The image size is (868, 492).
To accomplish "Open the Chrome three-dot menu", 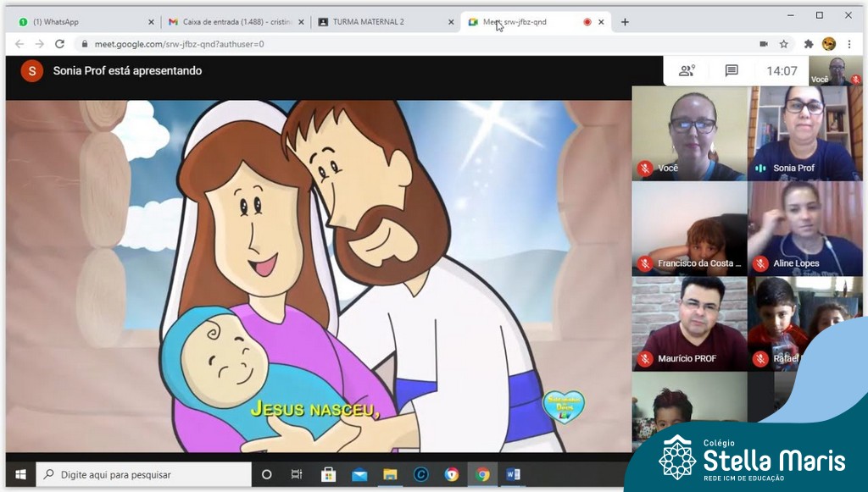I will click(849, 44).
